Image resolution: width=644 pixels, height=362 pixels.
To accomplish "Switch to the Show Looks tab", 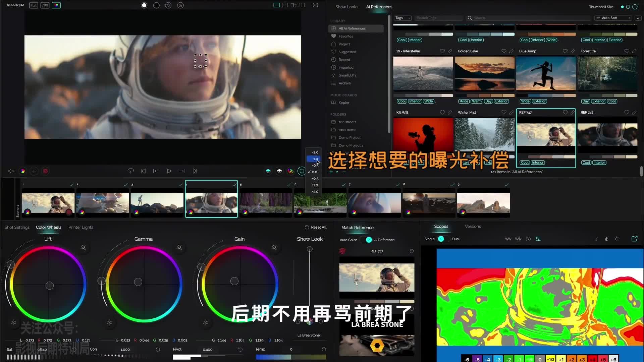I will 346,7.
